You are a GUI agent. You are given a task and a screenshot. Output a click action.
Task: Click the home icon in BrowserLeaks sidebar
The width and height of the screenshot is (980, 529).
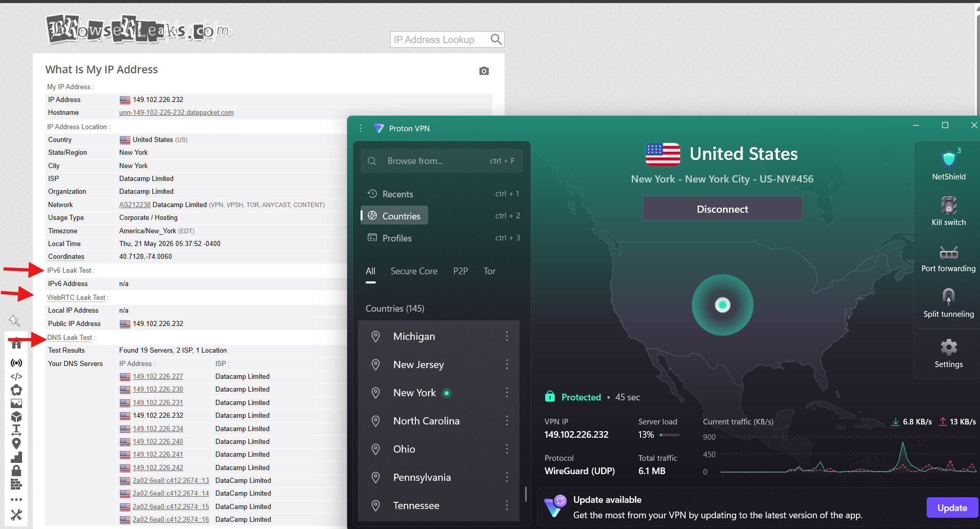(x=16, y=343)
